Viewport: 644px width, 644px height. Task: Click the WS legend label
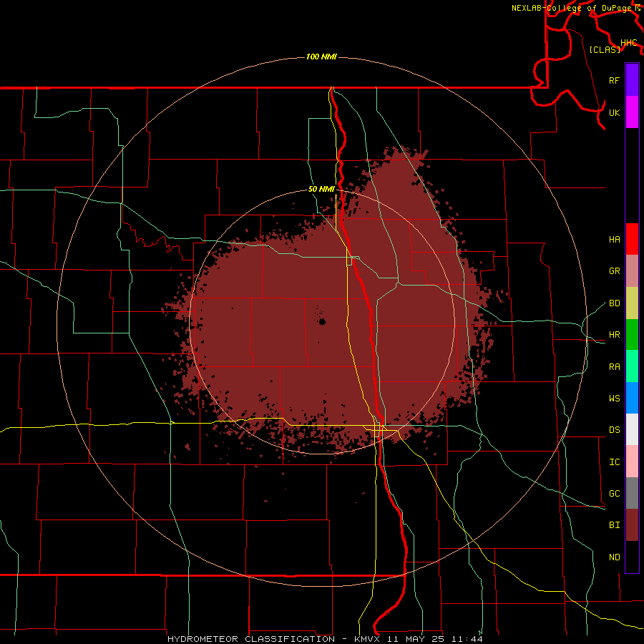click(x=615, y=399)
